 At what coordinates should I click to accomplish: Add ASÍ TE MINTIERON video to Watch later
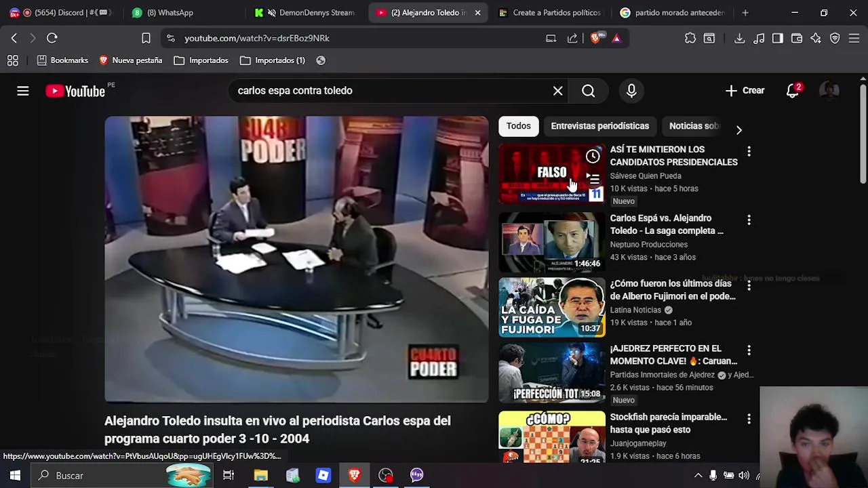[593, 157]
